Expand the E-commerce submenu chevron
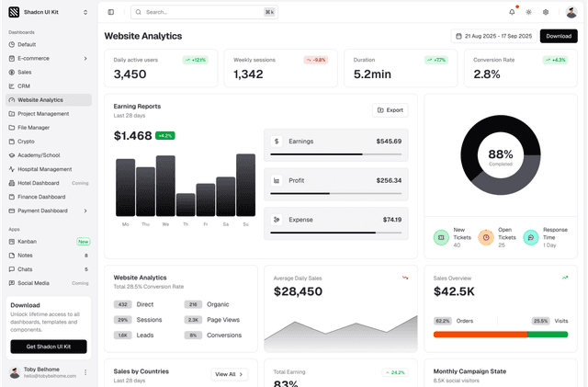 [x=85, y=59]
